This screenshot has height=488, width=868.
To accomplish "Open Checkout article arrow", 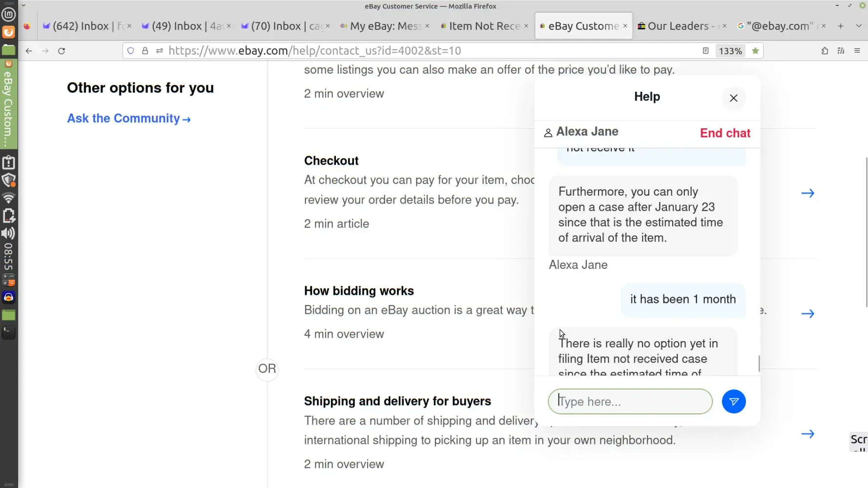I will click(807, 193).
